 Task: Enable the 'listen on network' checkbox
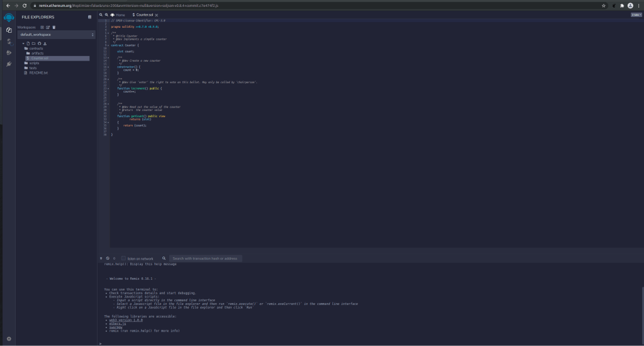pos(123,258)
